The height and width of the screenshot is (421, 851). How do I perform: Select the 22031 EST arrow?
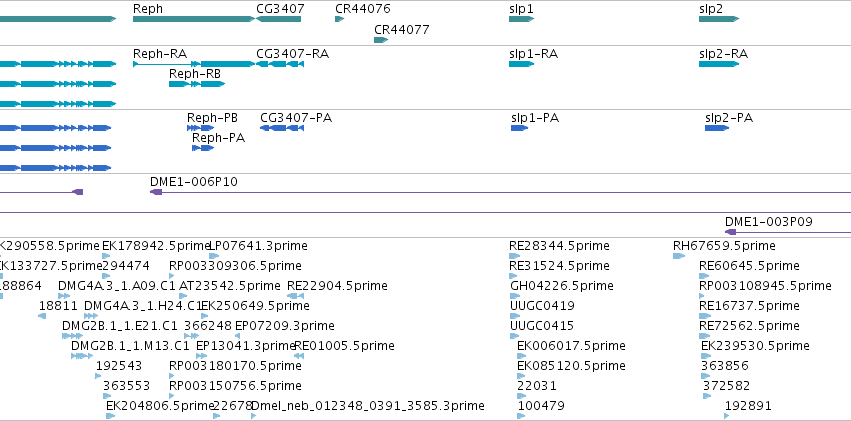pos(522,397)
